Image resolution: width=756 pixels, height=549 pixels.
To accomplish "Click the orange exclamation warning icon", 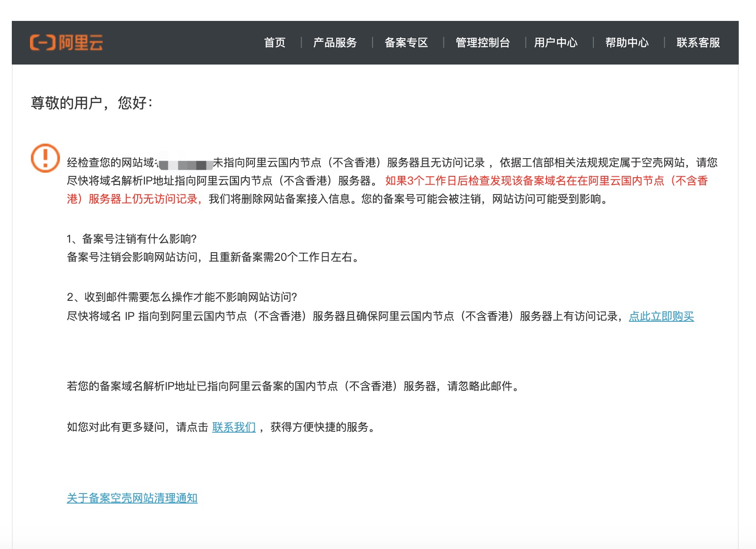I will [x=45, y=158].
